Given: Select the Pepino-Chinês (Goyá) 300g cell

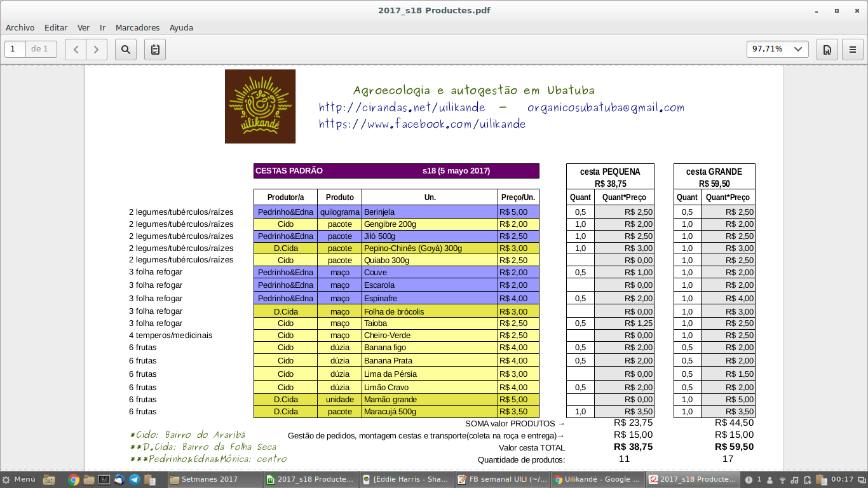Looking at the screenshot, I should [430, 248].
